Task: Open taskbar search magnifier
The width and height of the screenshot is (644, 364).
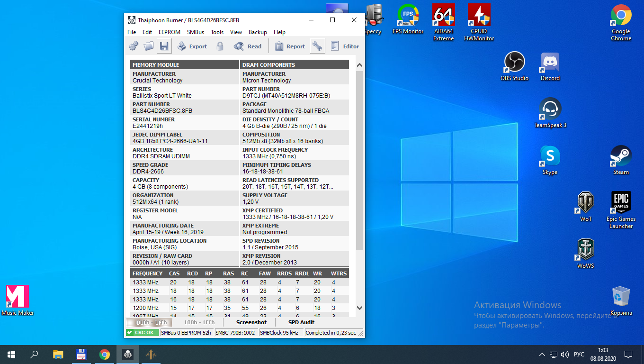Action: [34, 354]
